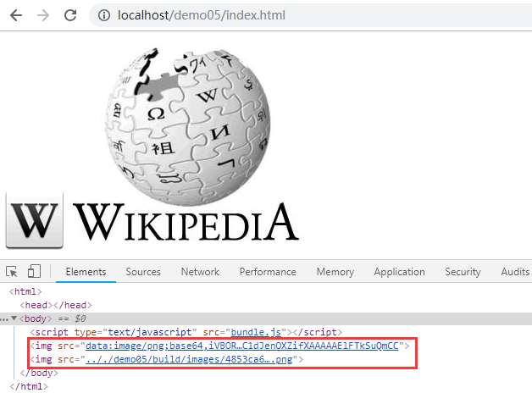
Task: Reload the page with the refresh icon
Action: 70,15
